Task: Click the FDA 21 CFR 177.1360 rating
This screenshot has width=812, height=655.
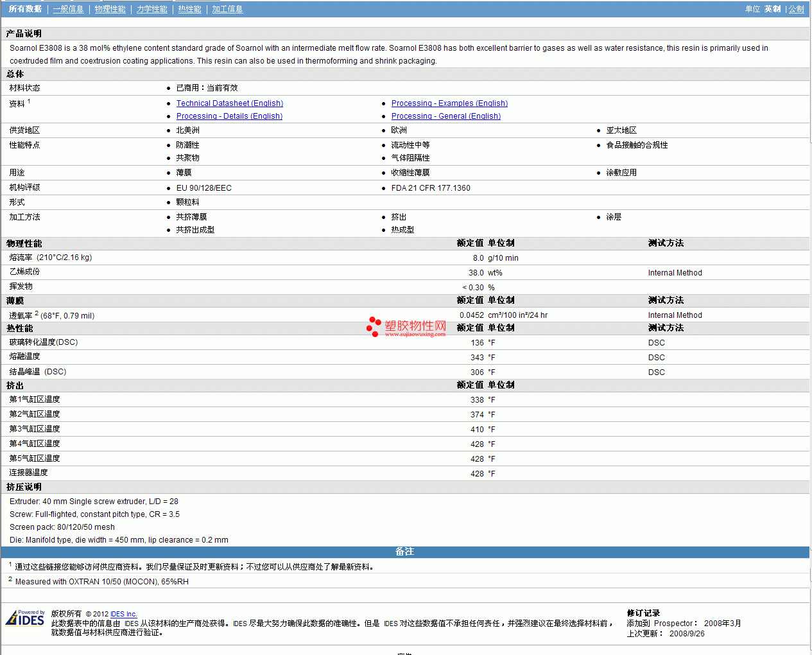Action: (431, 188)
